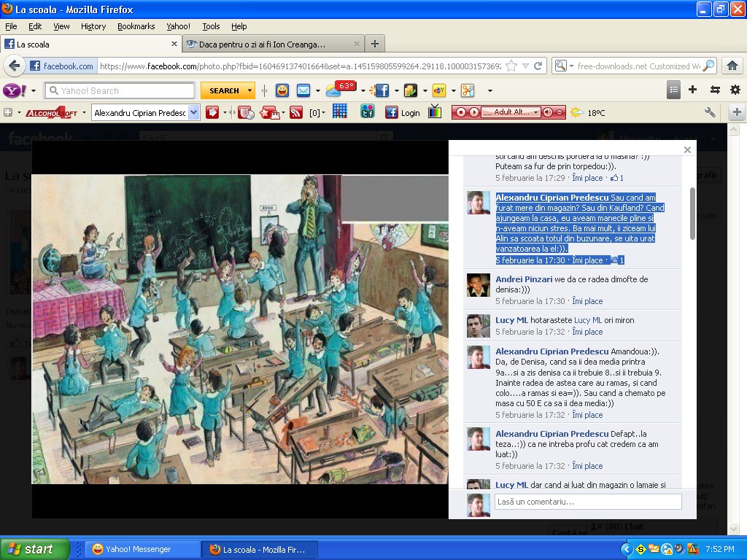This screenshot has height=560, width=747.
Task: Open the Yahoo Mail icon dropdown arrow
Action: 317,90
